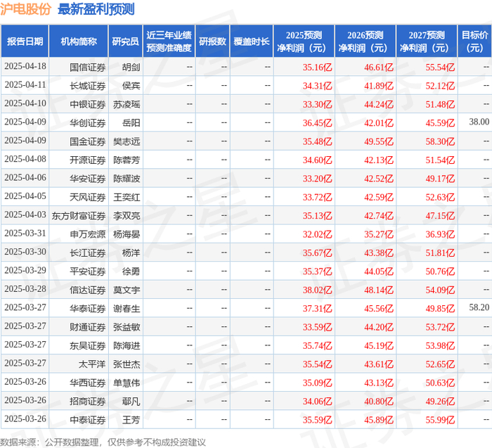
Task: Click the 沪电股份 title text
Action: [25, 9]
